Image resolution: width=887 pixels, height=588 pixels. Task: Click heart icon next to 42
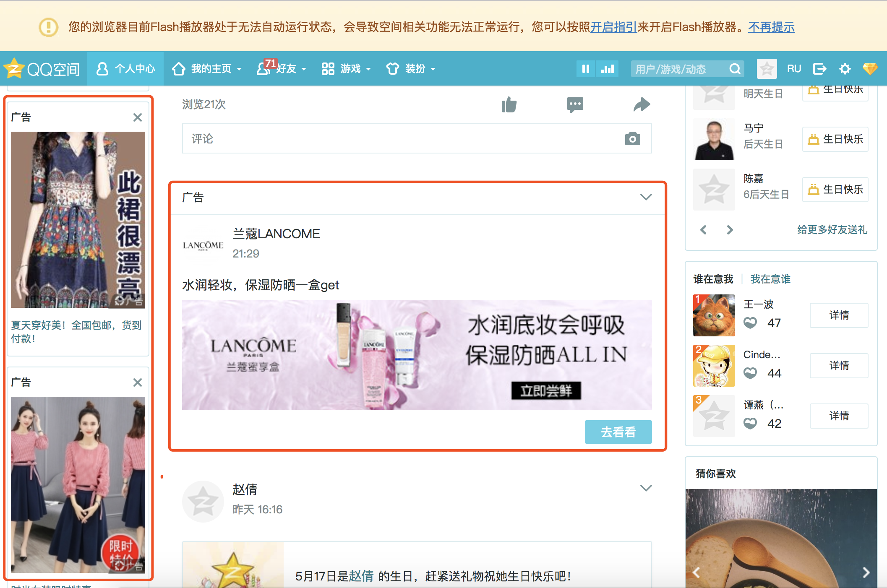(750, 424)
